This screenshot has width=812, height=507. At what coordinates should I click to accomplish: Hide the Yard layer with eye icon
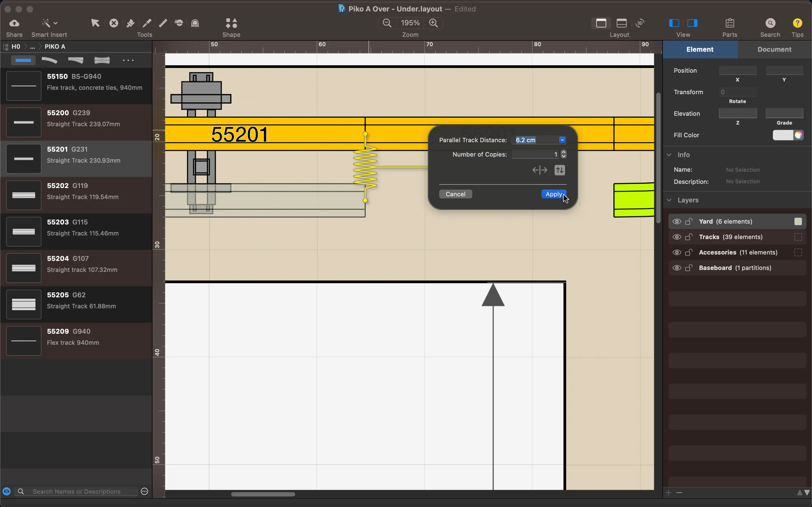[x=676, y=221]
